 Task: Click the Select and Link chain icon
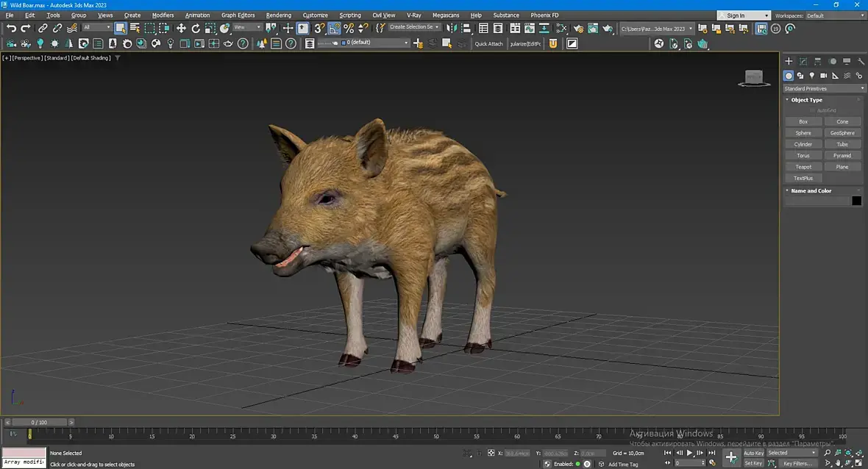(x=43, y=28)
